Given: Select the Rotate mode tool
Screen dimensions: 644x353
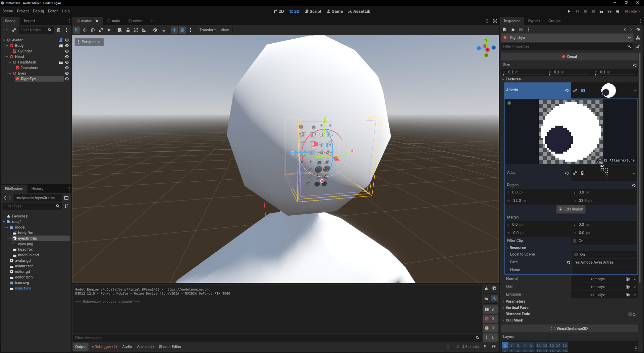Looking at the screenshot, I should pos(93,30).
